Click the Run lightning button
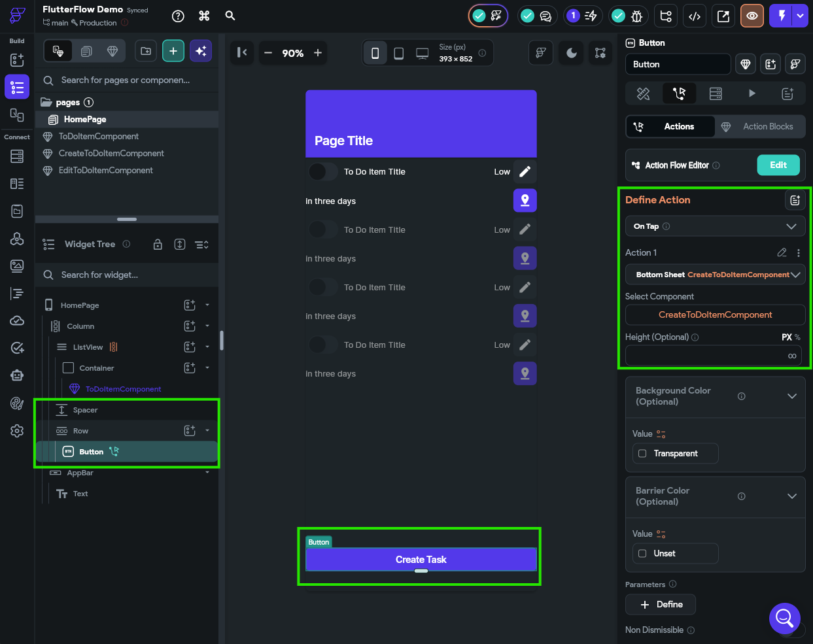The height and width of the screenshot is (644, 813). 782,16
